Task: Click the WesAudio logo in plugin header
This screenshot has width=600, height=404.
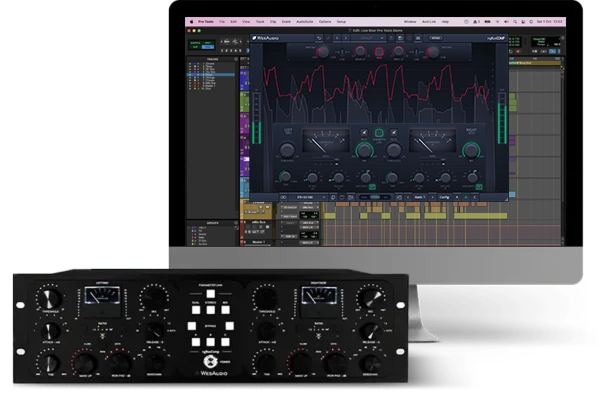Action: pyautogui.click(x=266, y=38)
